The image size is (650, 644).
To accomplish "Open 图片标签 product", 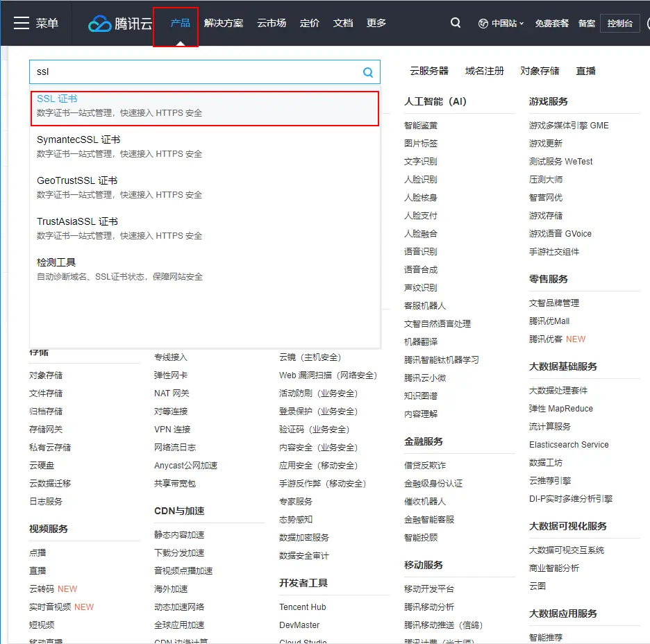I will pyautogui.click(x=421, y=144).
